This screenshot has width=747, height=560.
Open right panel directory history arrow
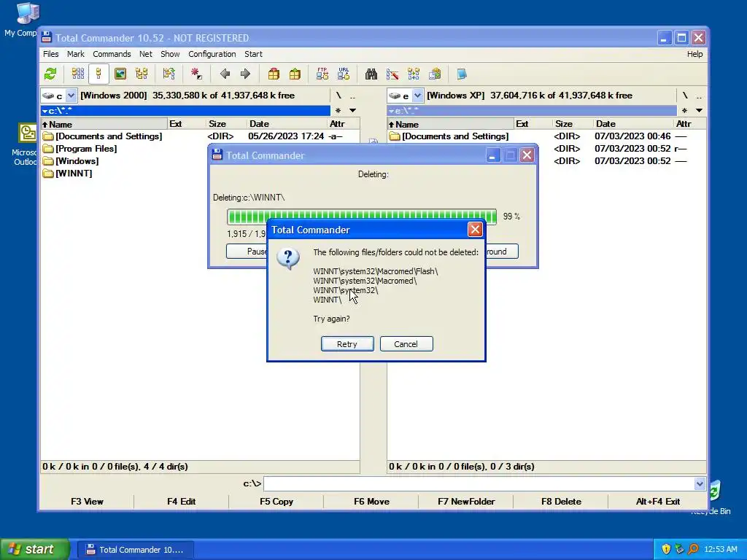click(699, 111)
